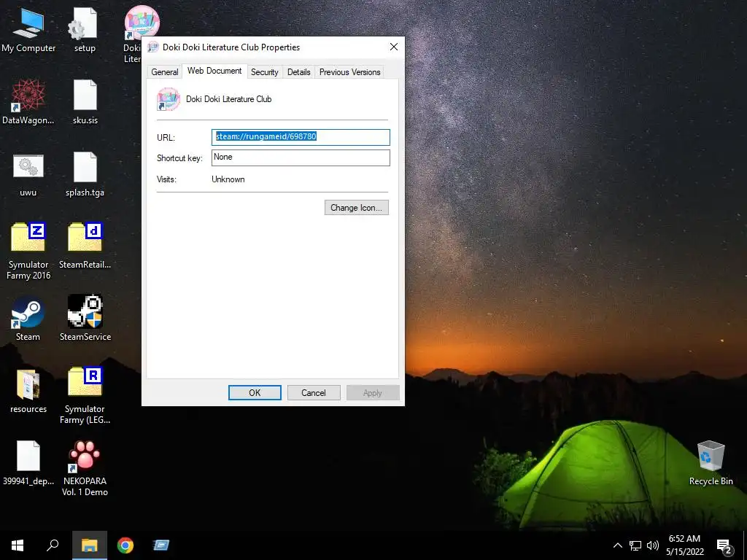The width and height of the screenshot is (747, 560).
Task: Select the Recycle Bin icon
Action: (711, 463)
